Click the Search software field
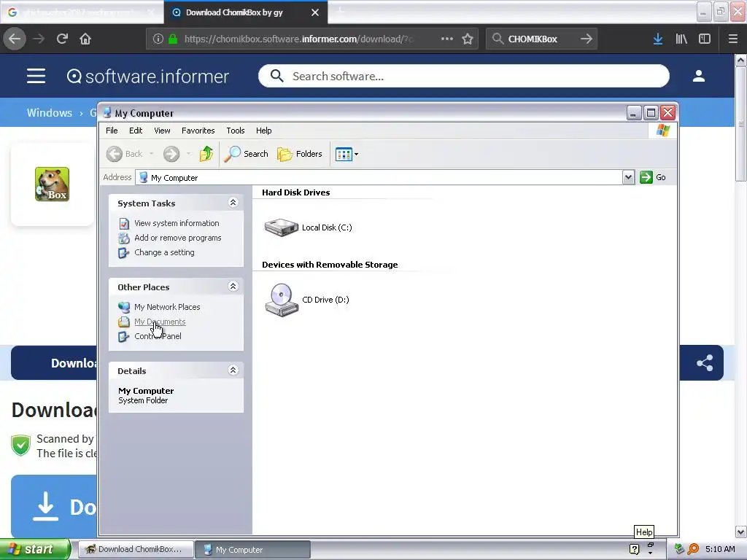747x560 pixels. pos(464,76)
